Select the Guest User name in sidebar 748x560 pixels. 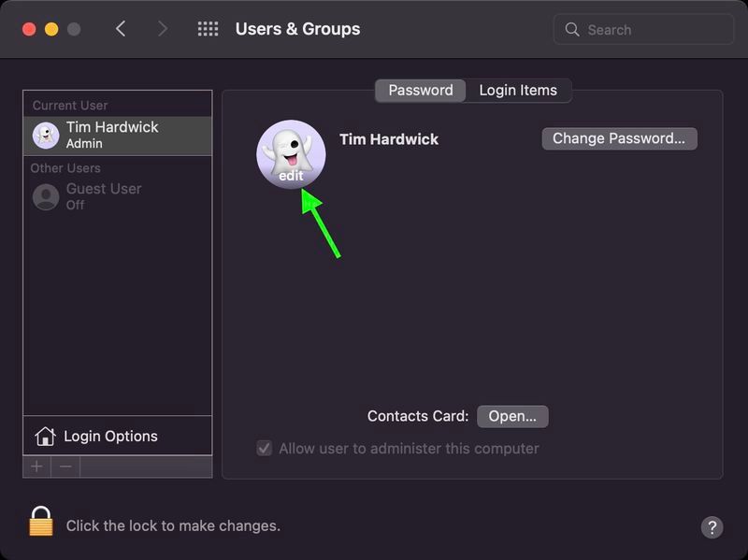coord(104,189)
